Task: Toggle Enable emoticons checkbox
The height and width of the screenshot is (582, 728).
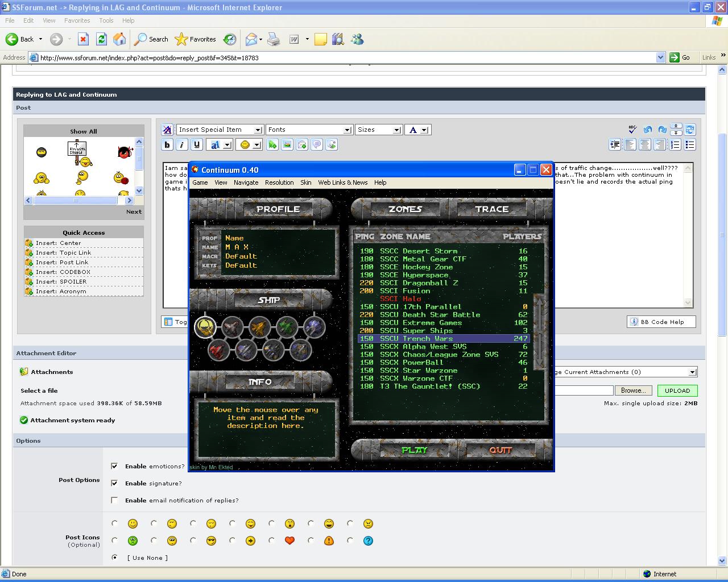Action: [114, 466]
